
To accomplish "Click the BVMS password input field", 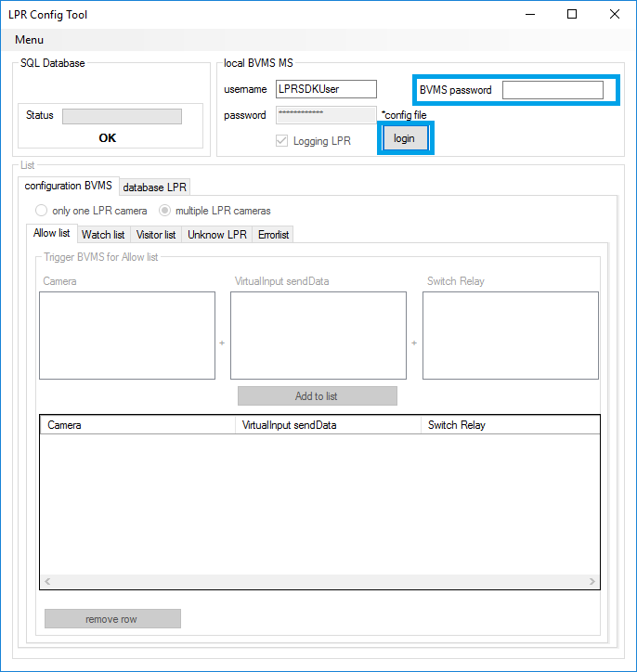I will (552, 90).
